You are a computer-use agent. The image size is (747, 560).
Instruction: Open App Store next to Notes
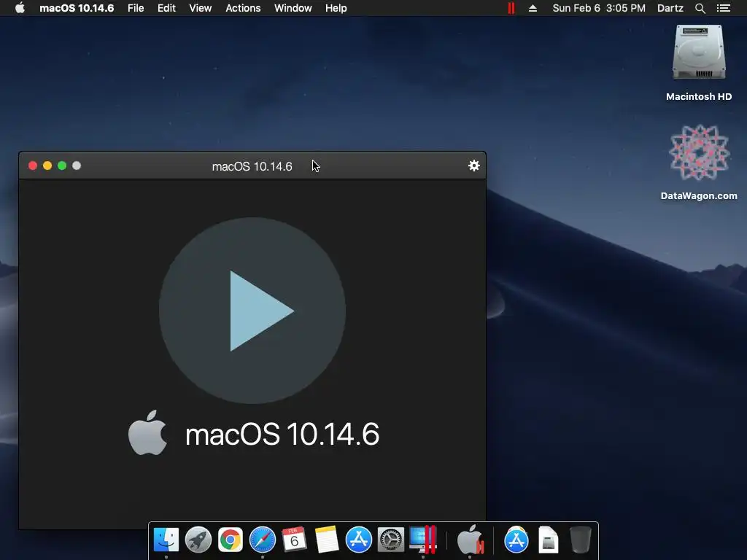pos(359,540)
